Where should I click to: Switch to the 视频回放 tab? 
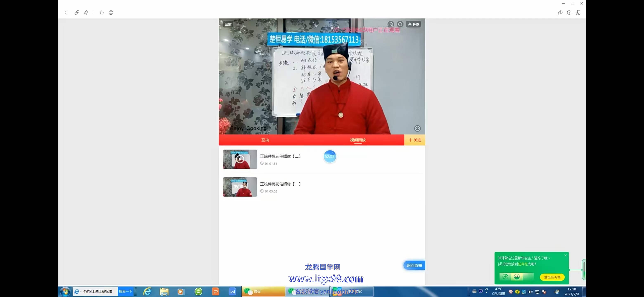point(358,140)
